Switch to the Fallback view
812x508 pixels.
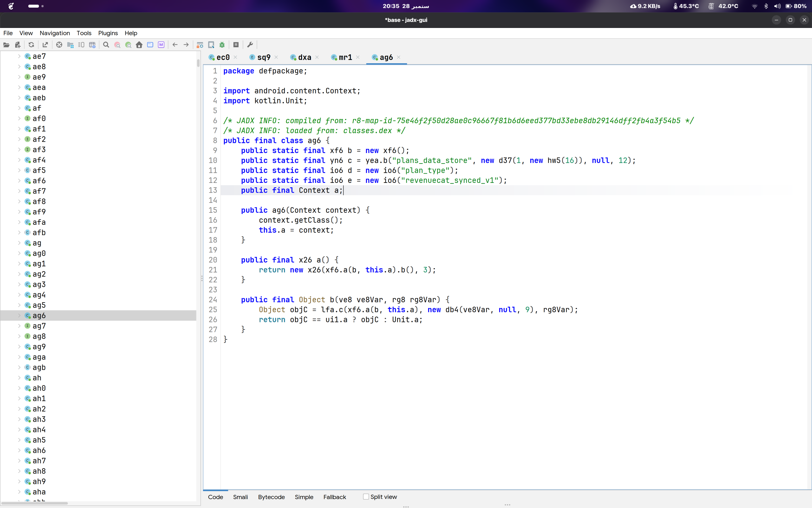tap(335, 497)
